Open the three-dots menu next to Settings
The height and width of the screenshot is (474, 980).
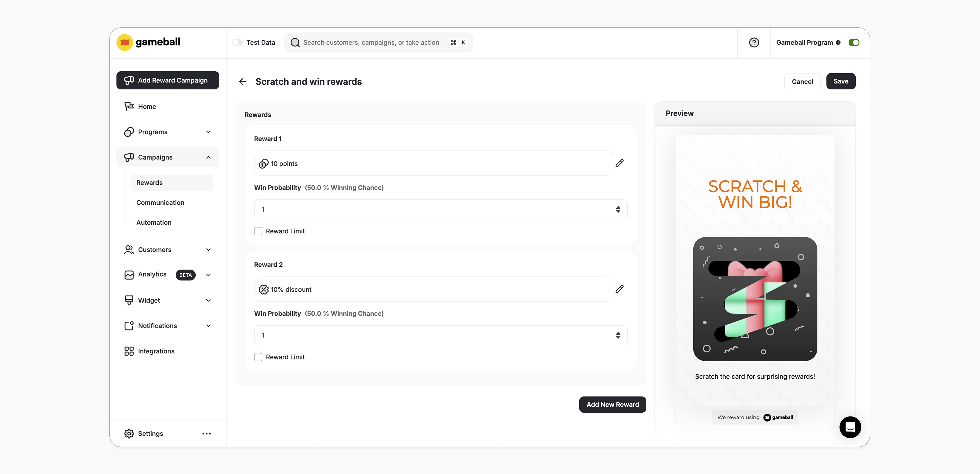pyautogui.click(x=207, y=433)
